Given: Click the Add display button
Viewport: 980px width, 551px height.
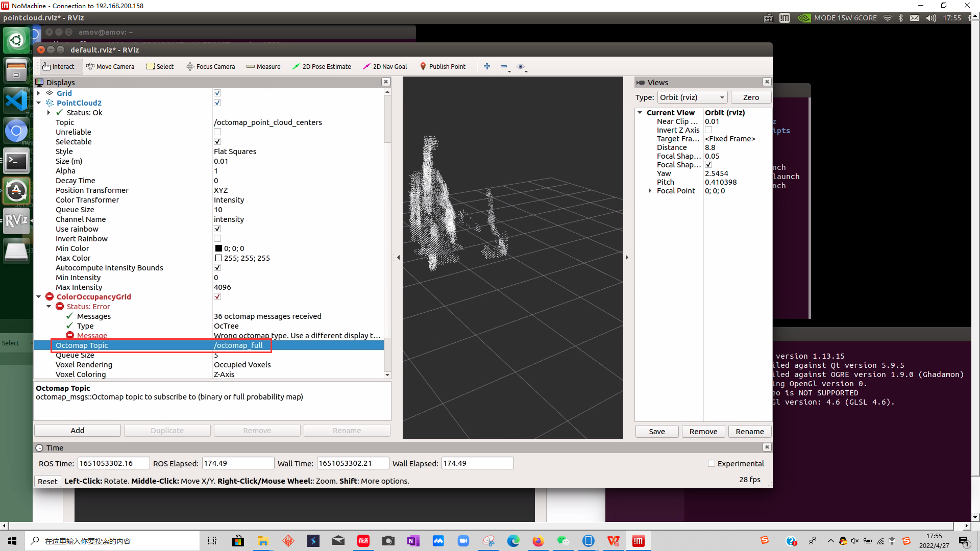Looking at the screenshot, I should (78, 430).
